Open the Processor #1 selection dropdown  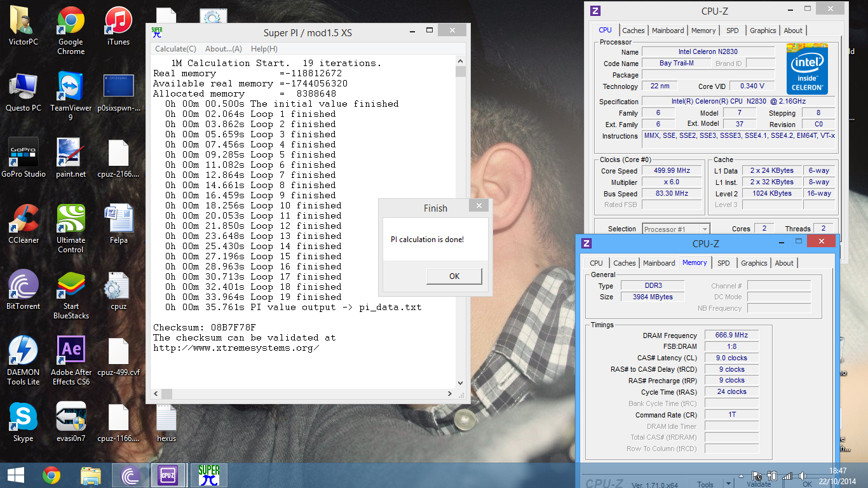pyautogui.click(x=676, y=229)
